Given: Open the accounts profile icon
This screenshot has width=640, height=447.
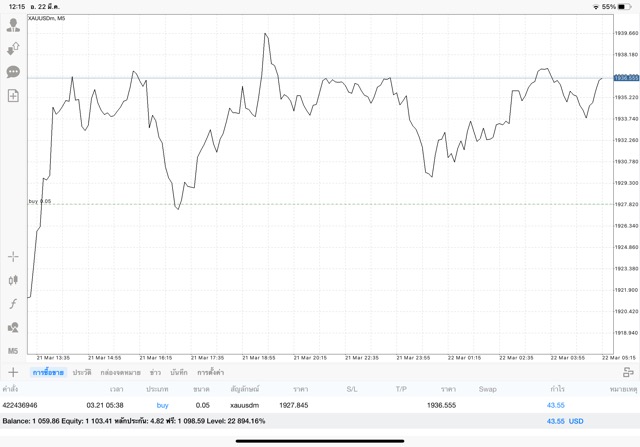Looking at the screenshot, I should (13, 25).
